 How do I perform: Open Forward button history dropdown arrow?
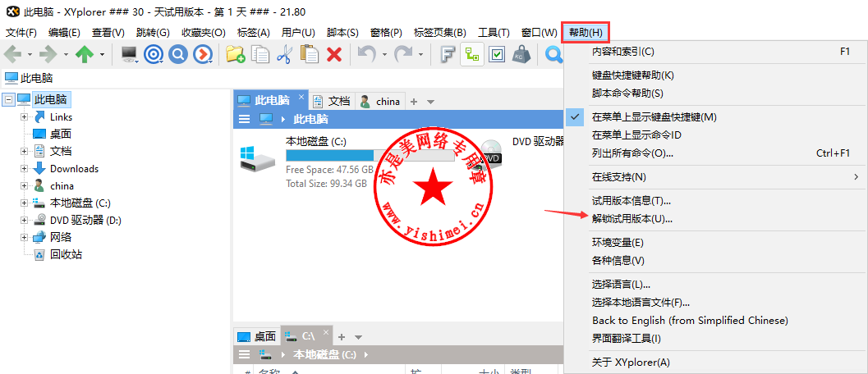tap(66, 54)
